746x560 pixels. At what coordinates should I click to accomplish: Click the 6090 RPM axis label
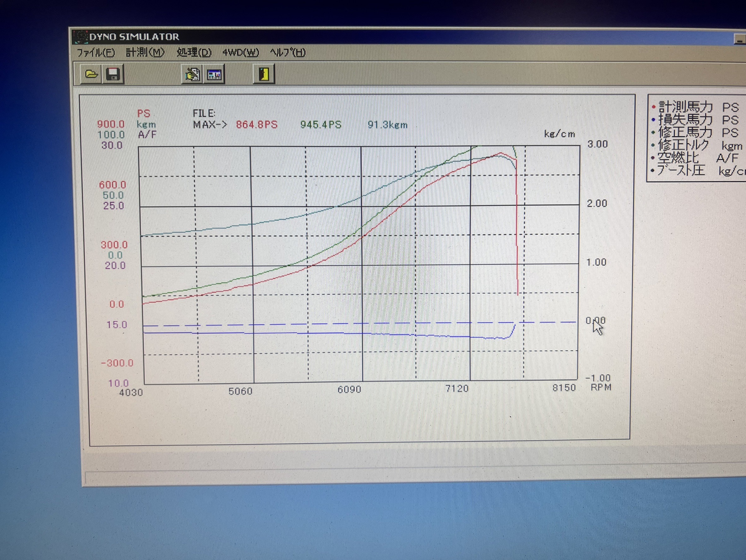[x=349, y=390]
